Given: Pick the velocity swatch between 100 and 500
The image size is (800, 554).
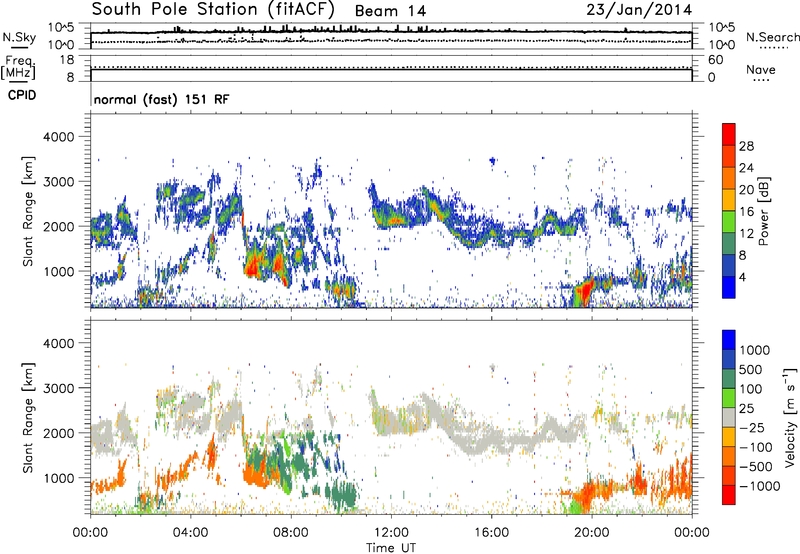Looking at the screenshot, I should pyautogui.click(x=729, y=379).
